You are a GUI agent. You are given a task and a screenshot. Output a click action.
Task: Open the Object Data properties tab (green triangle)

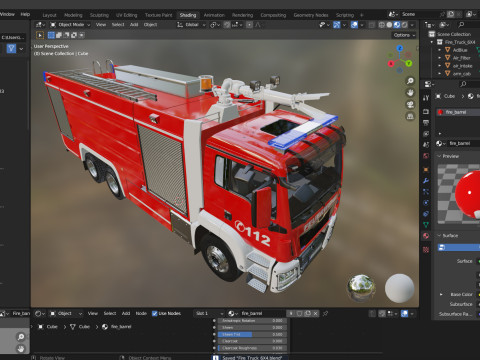(426, 225)
